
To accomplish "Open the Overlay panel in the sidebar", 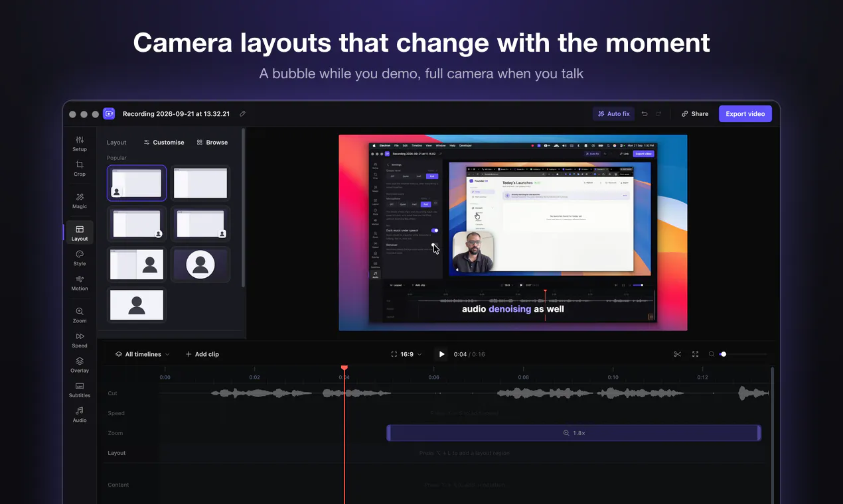I will (80, 365).
